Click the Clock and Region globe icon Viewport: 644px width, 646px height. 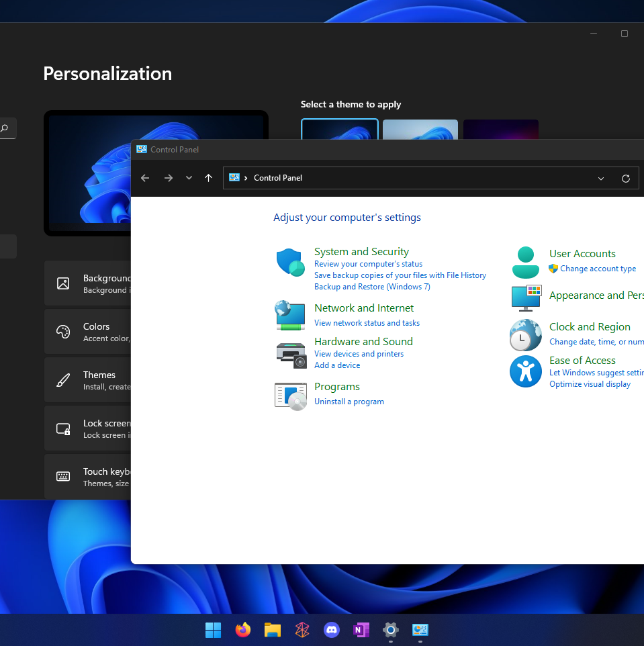pyautogui.click(x=525, y=335)
